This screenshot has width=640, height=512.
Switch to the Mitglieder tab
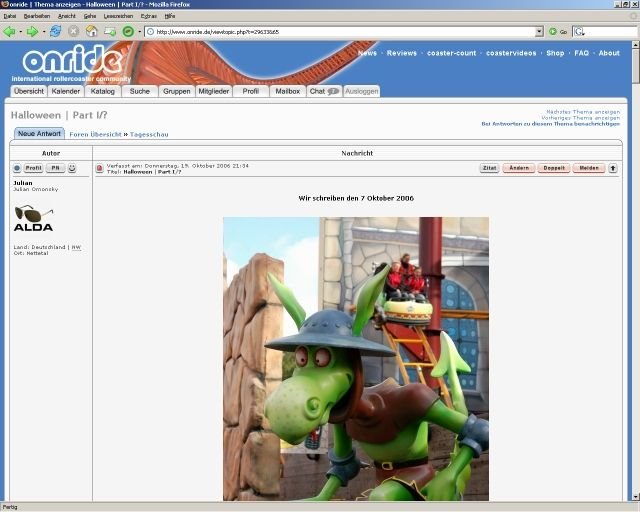(x=213, y=91)
